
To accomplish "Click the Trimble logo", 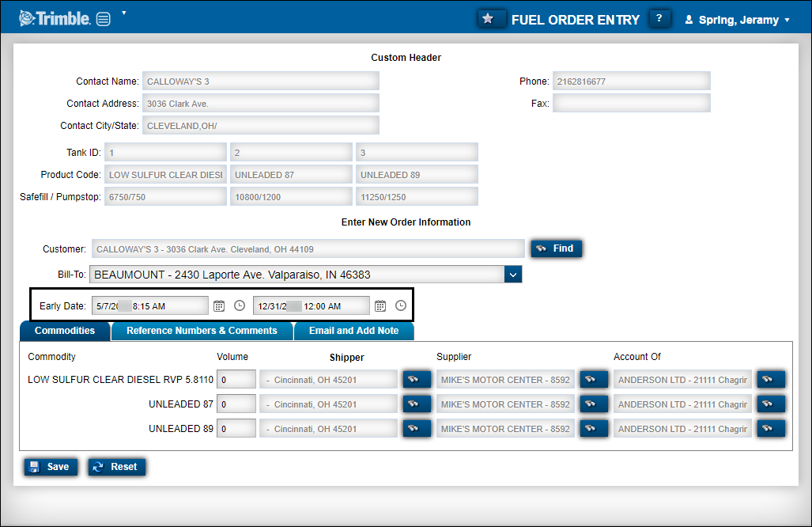I will pyautogui.click(x=55, y=19).
